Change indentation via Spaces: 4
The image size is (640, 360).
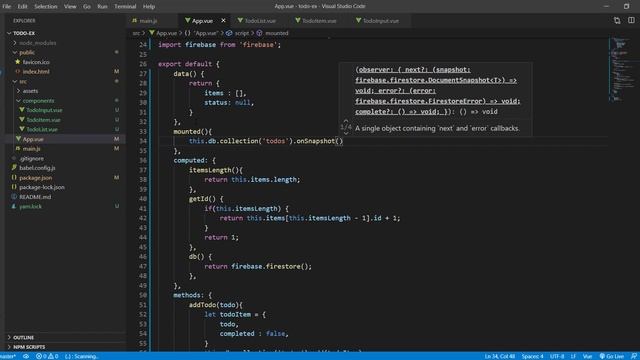(x=532, y=356)
